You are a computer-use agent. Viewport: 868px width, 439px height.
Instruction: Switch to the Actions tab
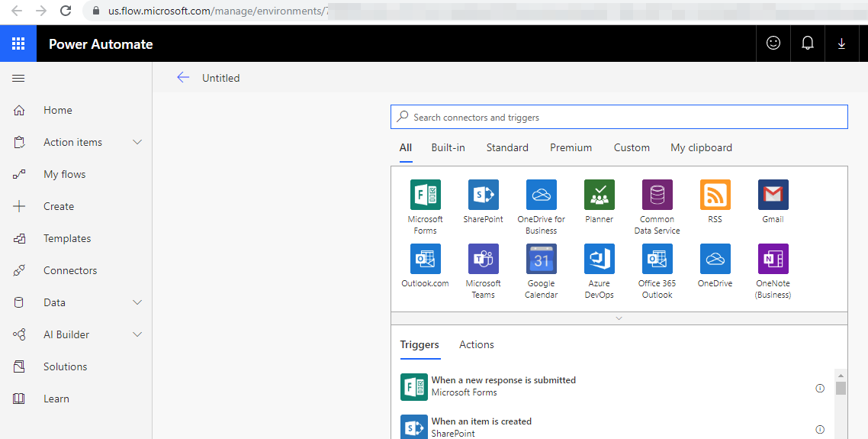pyautogui.click(x=476, y=344)
